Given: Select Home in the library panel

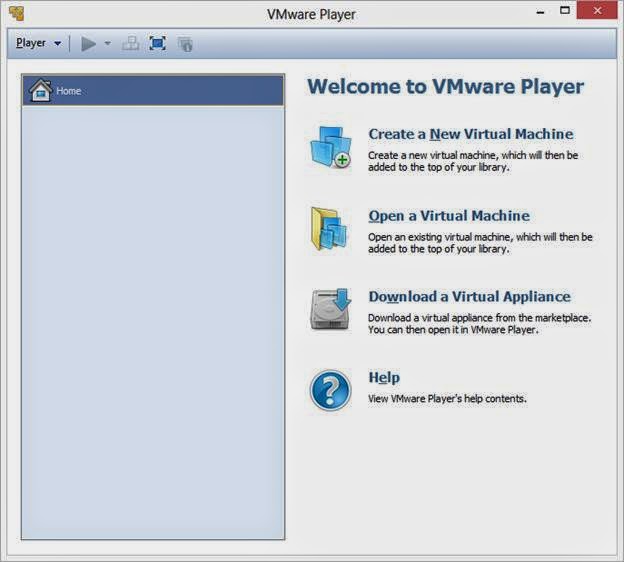Looking at the screenshot, I should pos(153,91).
